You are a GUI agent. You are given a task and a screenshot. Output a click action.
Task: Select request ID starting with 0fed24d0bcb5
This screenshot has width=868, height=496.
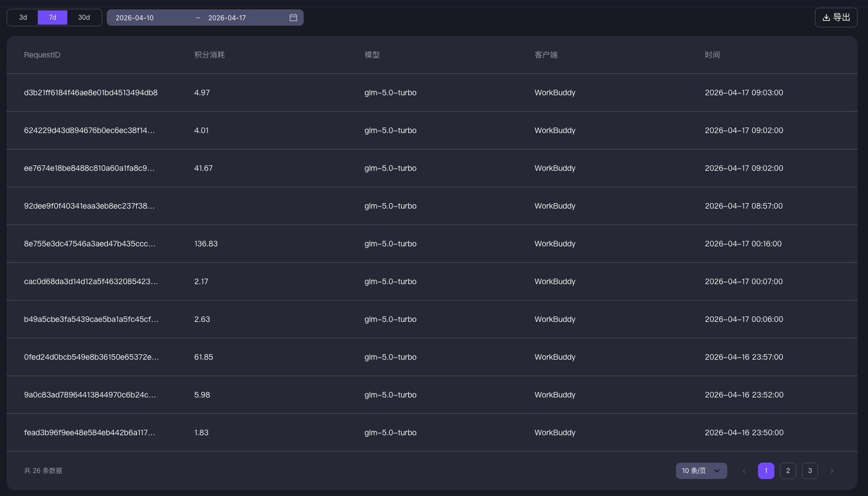91,357
